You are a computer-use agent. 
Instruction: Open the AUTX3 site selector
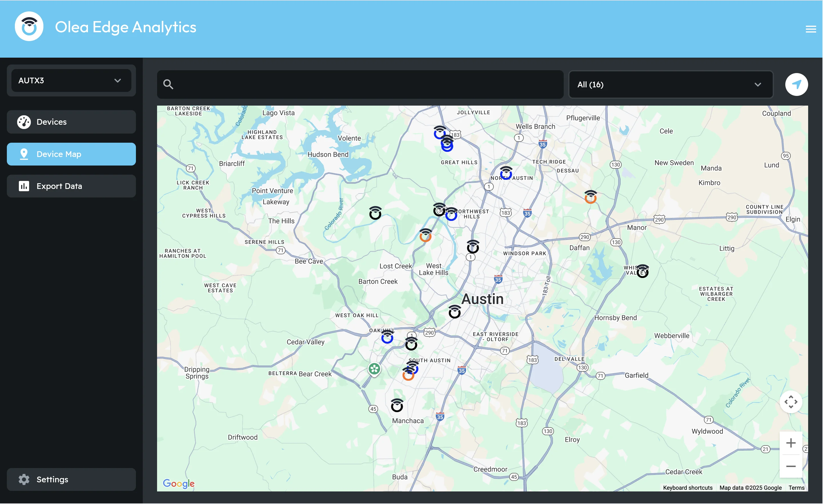tap(71, 80)
